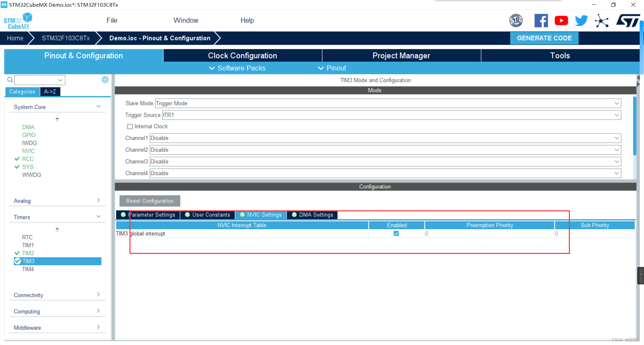The width and height of the screenshot is (644, 345).
Task: Open the Parameter Settings tab
Action: 148,215
